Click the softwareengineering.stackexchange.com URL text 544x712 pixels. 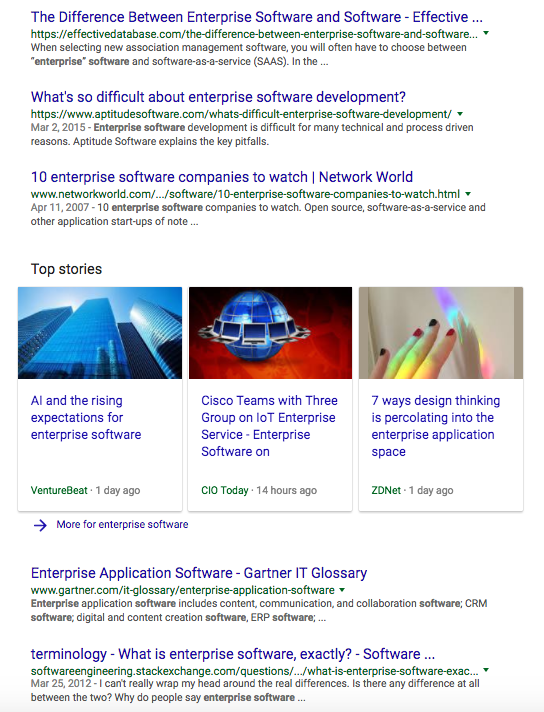[254, 671]
